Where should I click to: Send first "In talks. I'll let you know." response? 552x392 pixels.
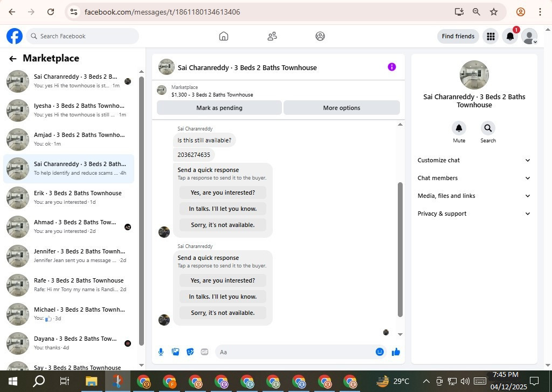pos(223,209)
